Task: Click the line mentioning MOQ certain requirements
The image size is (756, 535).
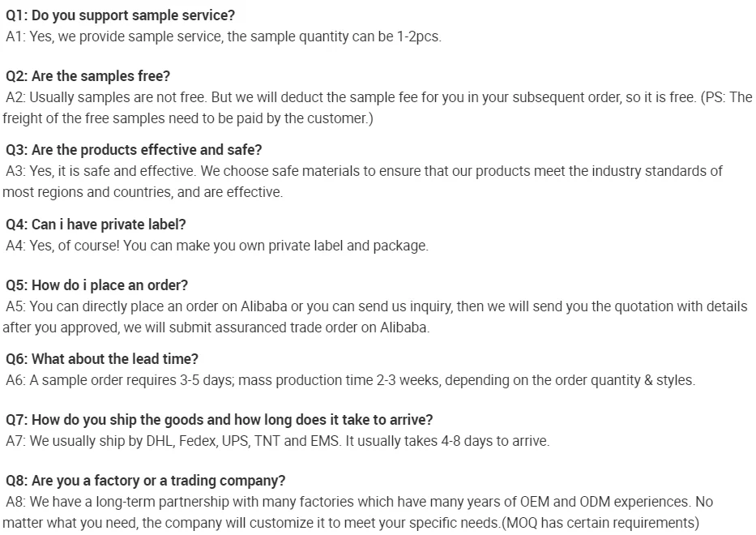Action: [x=351, y=523]
